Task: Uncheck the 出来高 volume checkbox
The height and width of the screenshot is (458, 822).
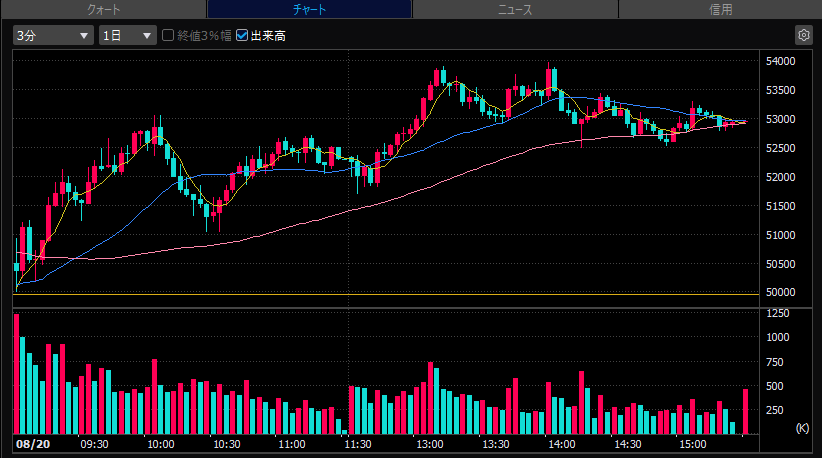Action: 242,35
